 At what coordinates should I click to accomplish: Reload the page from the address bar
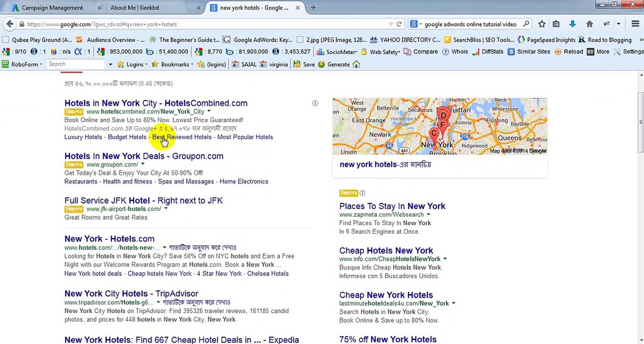(x=399, y=24)
